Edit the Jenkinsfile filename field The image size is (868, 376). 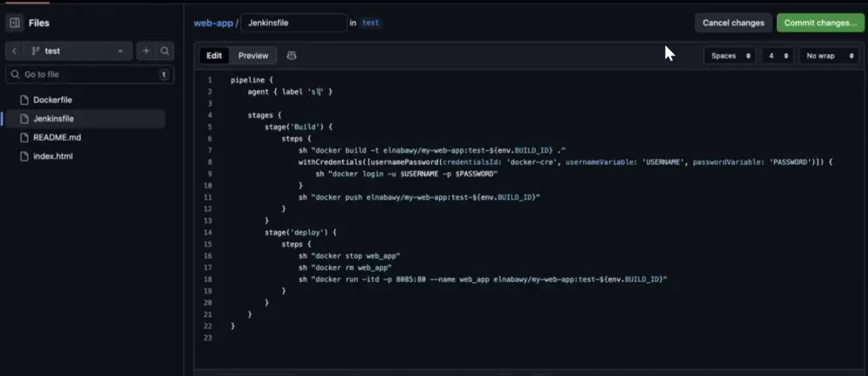coord(294,23)
